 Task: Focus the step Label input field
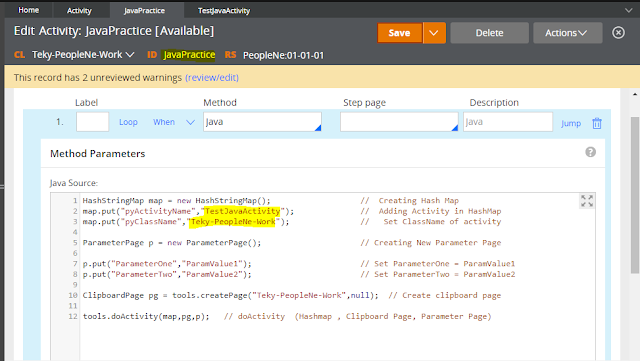[x=93, y=122]
